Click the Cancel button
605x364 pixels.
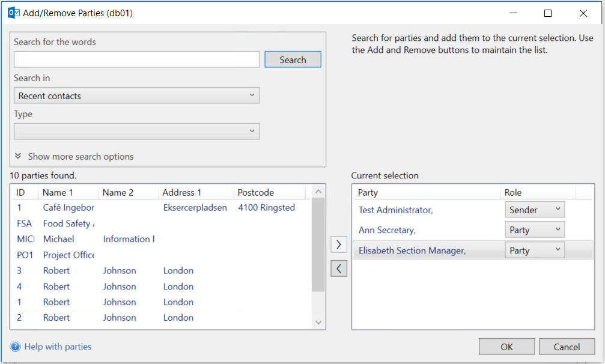click(x=567, y=347)
